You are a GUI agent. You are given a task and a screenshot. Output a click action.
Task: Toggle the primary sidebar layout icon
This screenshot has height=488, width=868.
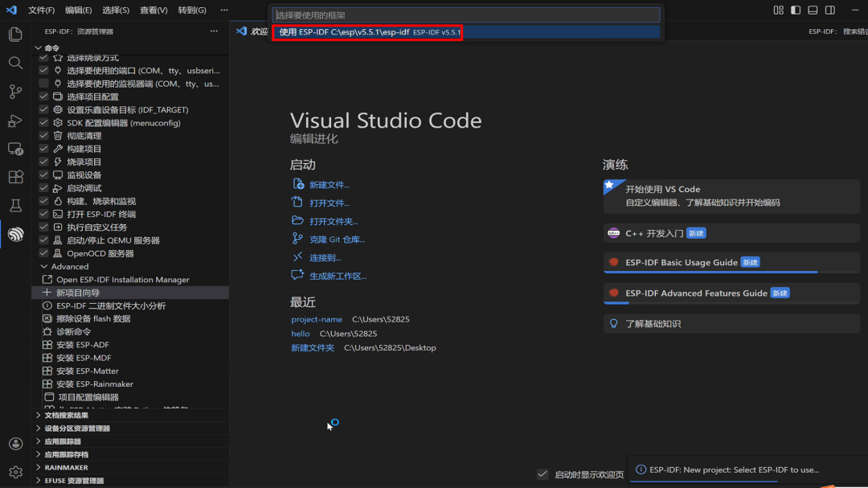(796, 10)
